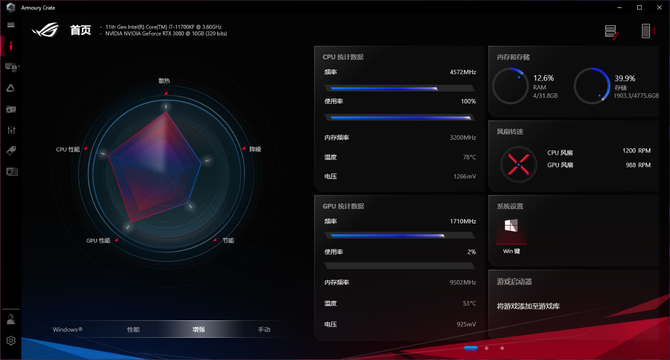Open Aura Sync triangle icon
670x360 pixels.
[11, 88]
